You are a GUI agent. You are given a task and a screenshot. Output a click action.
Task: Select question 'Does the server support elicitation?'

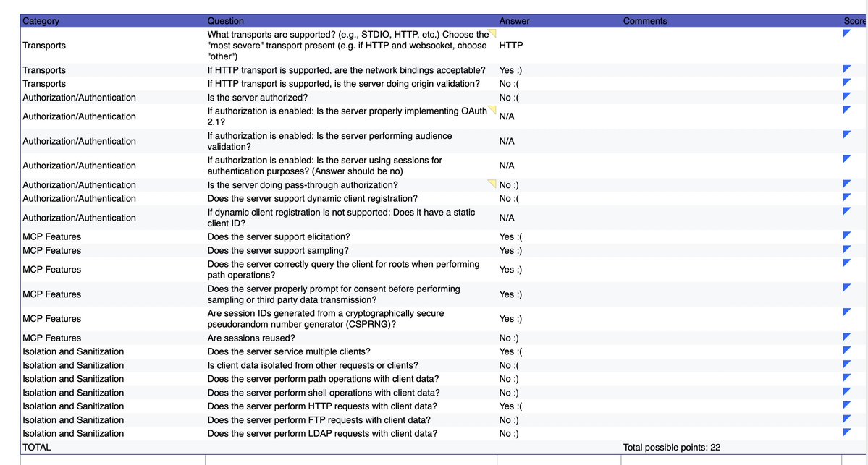pyautogui.click(x=279, y=236)
